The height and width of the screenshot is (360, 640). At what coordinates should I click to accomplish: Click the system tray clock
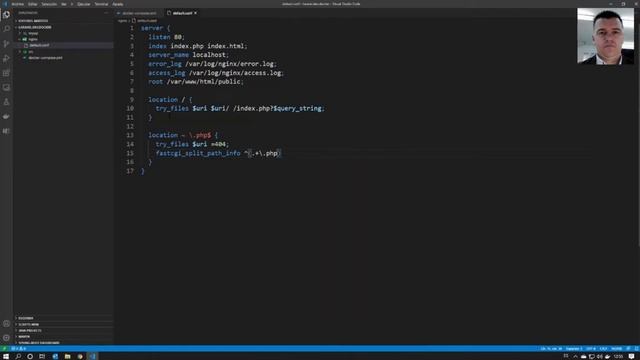618,356
